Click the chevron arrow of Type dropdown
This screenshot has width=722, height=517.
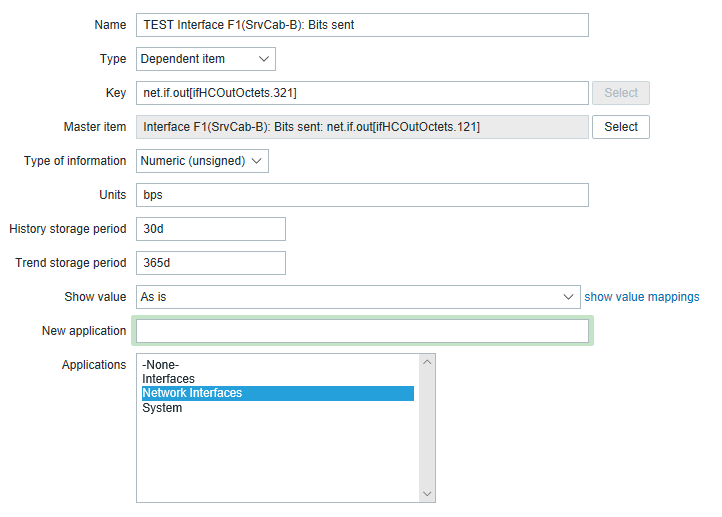coord(263,59)
